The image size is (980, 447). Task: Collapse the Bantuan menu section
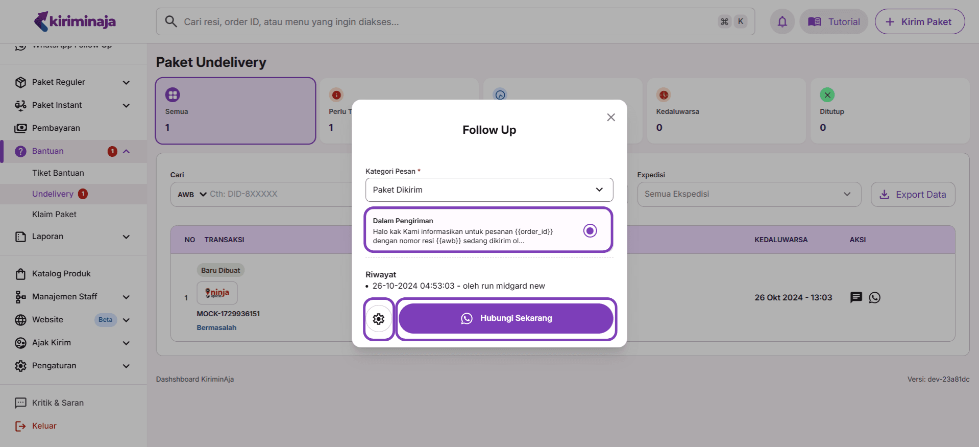point(126,151)
